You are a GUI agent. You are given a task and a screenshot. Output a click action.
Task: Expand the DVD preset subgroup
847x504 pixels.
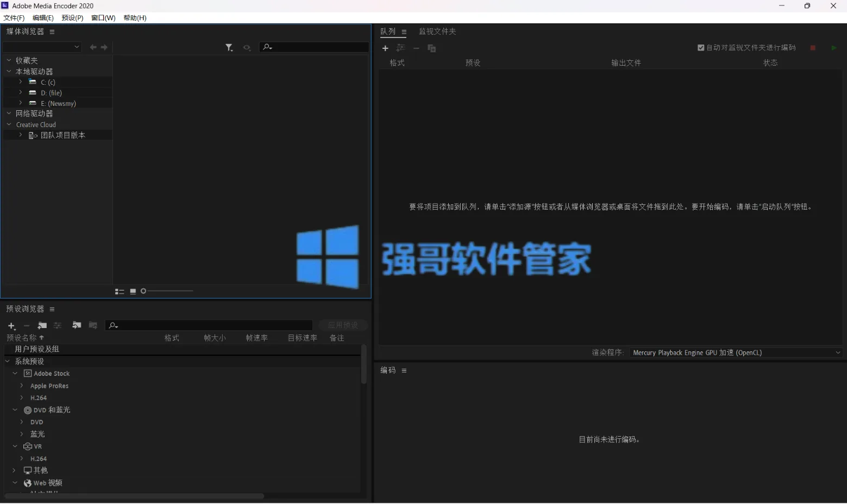point(22,422)
